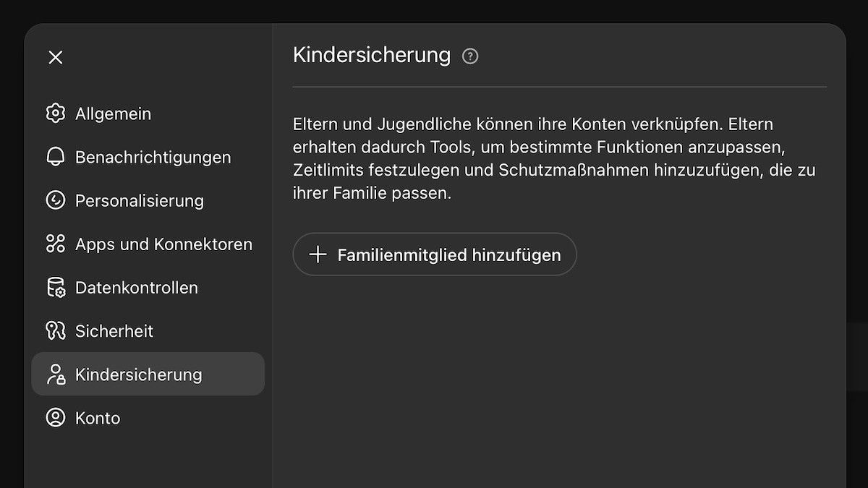The width and height of the screenshot is (868, 488).
Task: Click the plus icon to add family member
Action: (318, 254)
